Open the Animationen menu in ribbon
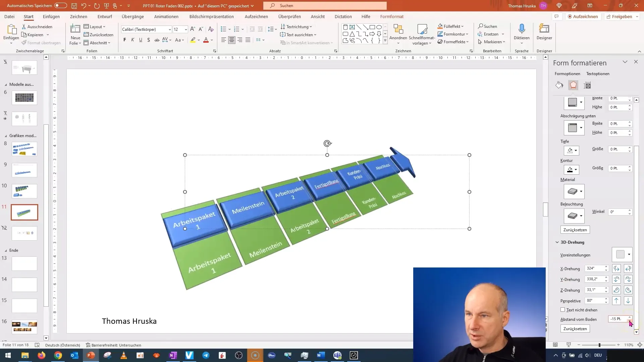Image resolution: width=644 pixels, height=362 pixels. click(x=166, y=16)
